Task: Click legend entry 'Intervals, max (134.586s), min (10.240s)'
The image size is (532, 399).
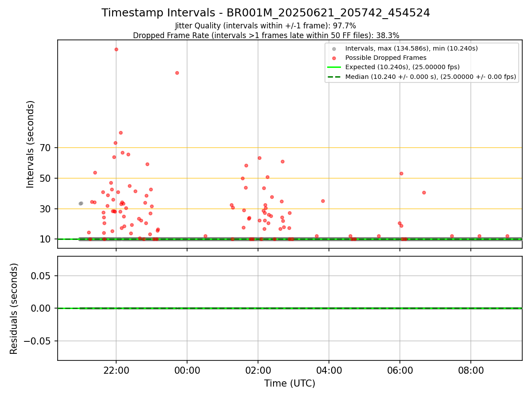Action: tap(411, 48)
